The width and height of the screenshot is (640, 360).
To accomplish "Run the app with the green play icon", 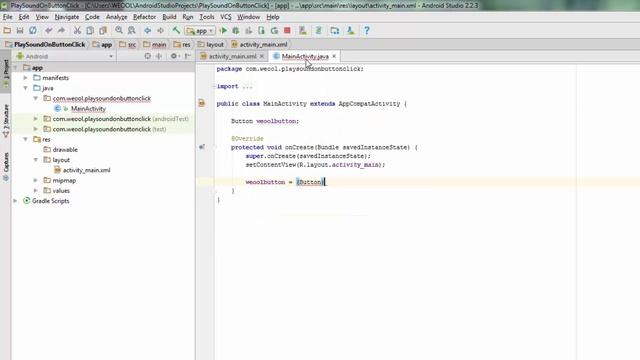I will pyautogui.click(x=223, y=31).
